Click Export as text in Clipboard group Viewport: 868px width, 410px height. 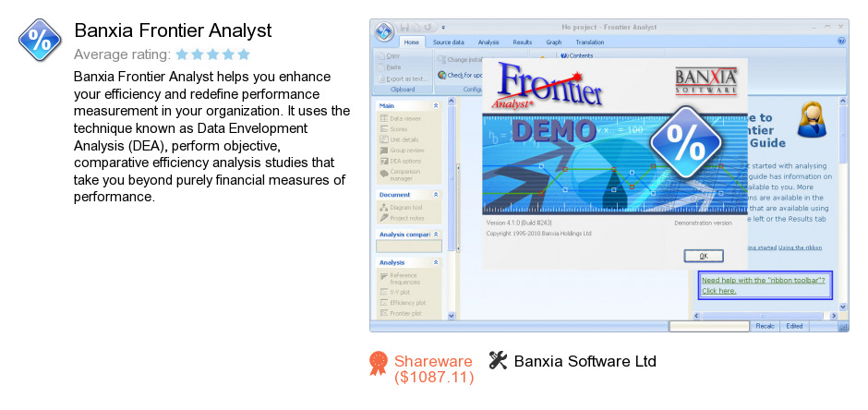pyautogui.click(x=404, y=78)
